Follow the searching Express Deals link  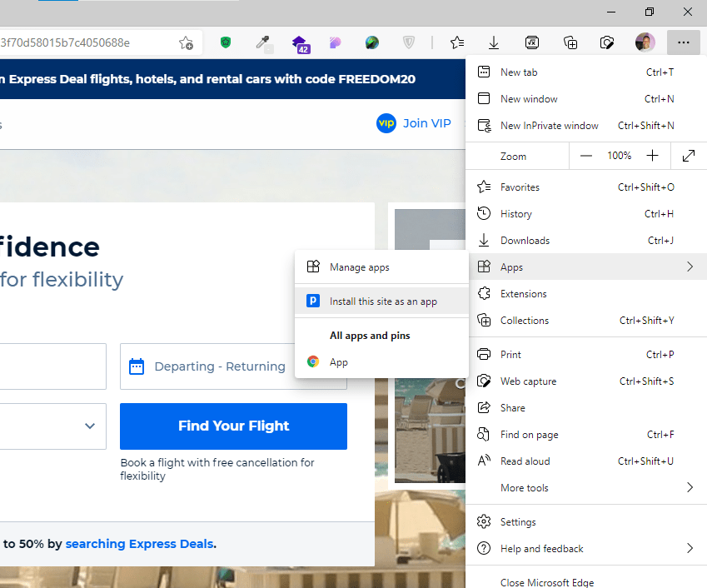pos(140,544)
